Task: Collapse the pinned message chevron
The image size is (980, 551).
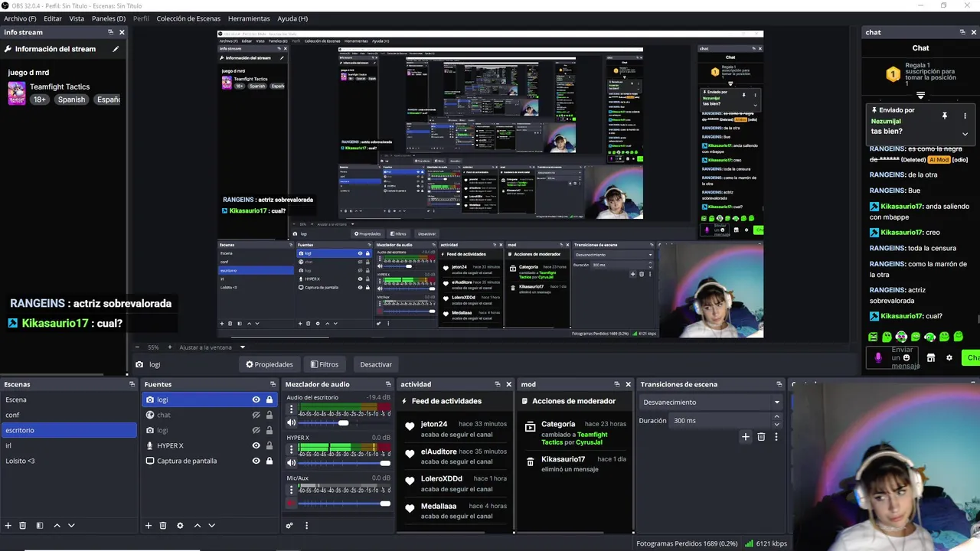Action: [965, 134]
